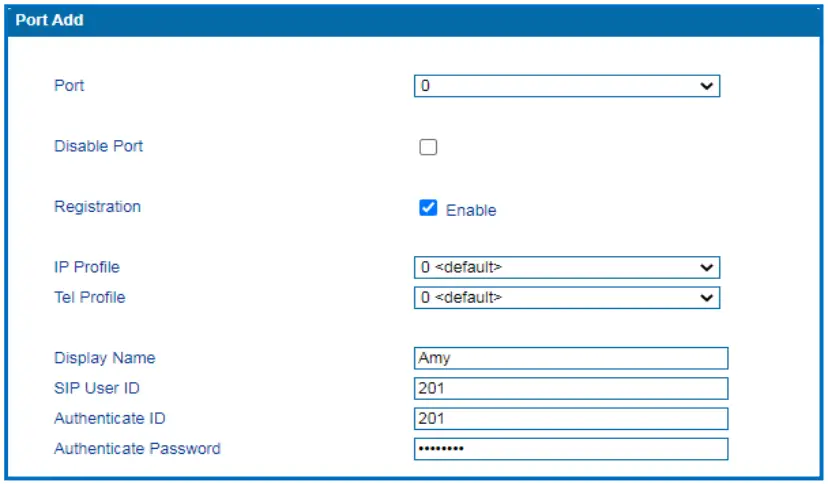This screenshot has width=828, height=484.
Task: Click the Enable text beside Registration
Action: click(471, 210)
